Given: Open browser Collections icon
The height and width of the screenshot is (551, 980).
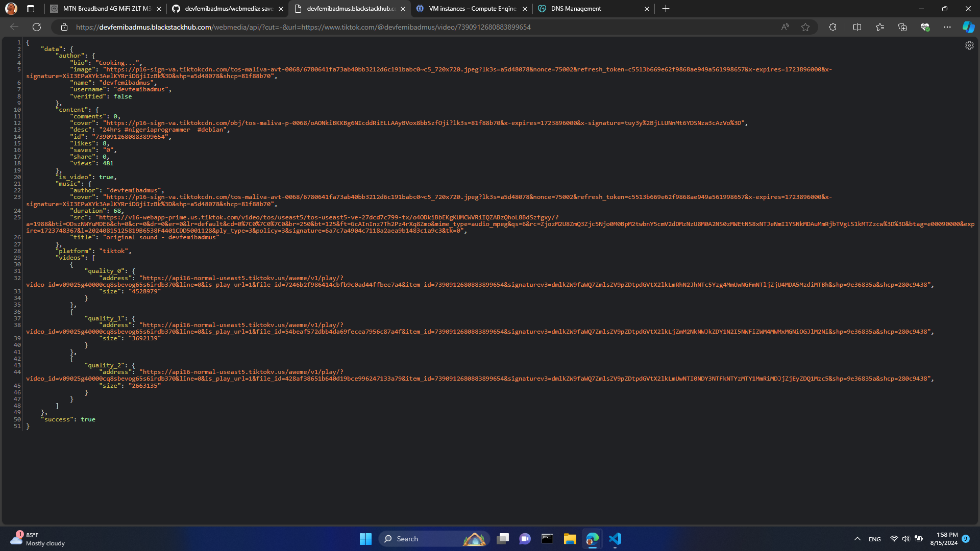Looking at the screenshot, I should click(x=902, y=27).
